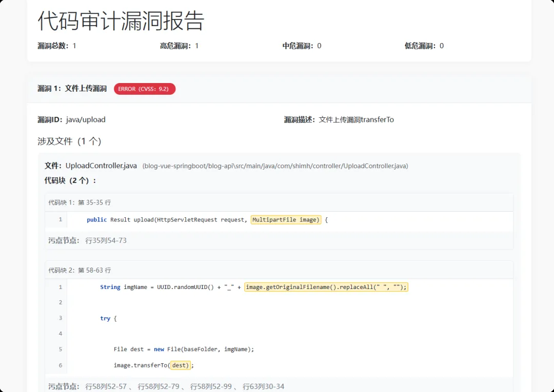Screen dimensions: 554x392
Task: Click the red ERROR (CVSS: 9.2) badge
Action: pos(145,89)
